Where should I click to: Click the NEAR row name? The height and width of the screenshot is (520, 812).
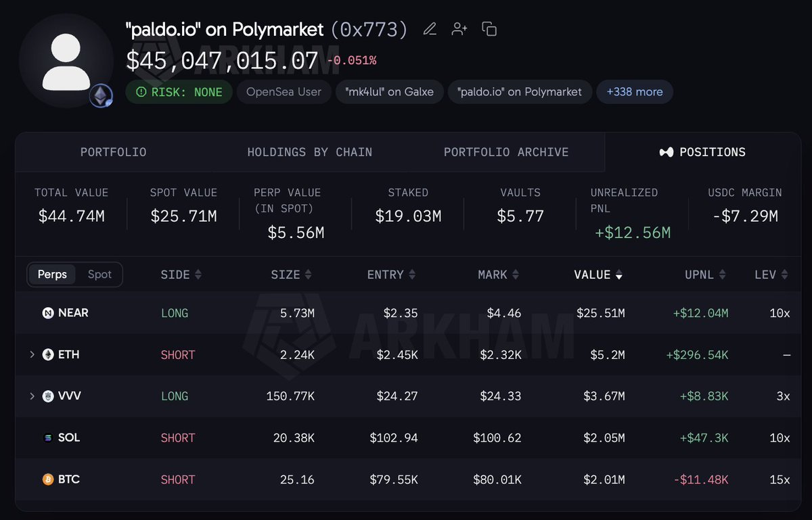tap(74, 313)
